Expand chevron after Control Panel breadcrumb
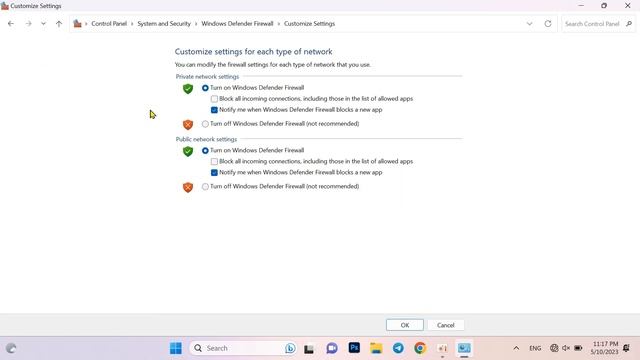 tap(132, 24)
